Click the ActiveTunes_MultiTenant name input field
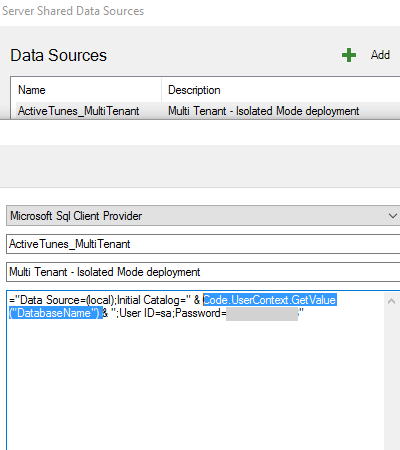The width and height of the screenshot is (400, 450). (x=203, y=244)
